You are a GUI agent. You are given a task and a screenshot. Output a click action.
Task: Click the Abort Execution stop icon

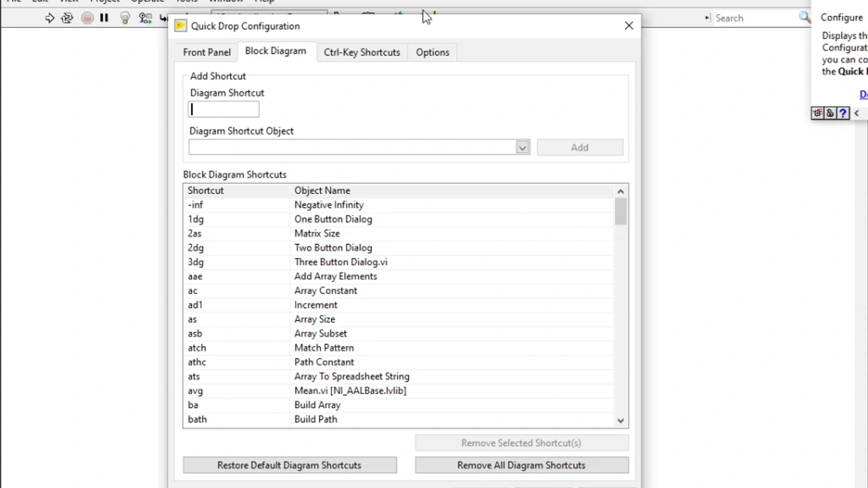(87, 18)
